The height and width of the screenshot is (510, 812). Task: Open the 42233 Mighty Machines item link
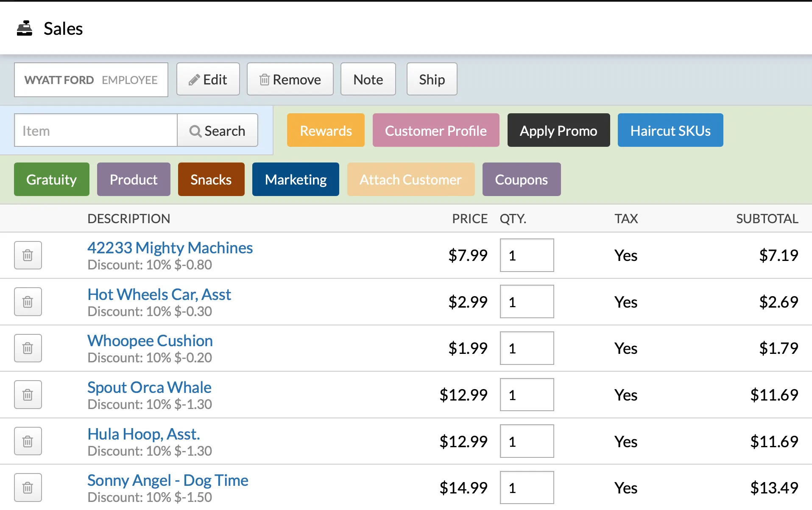coord(170,248)
